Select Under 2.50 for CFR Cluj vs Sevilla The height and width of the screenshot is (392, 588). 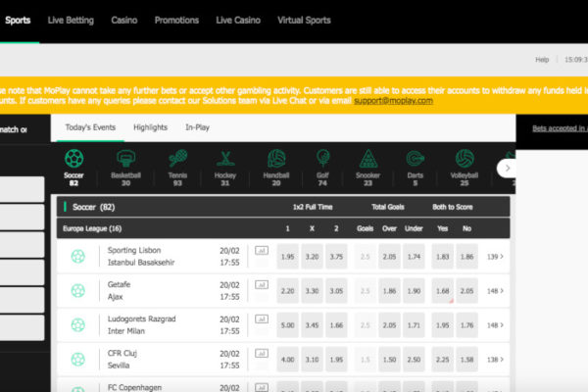(414, 360)
